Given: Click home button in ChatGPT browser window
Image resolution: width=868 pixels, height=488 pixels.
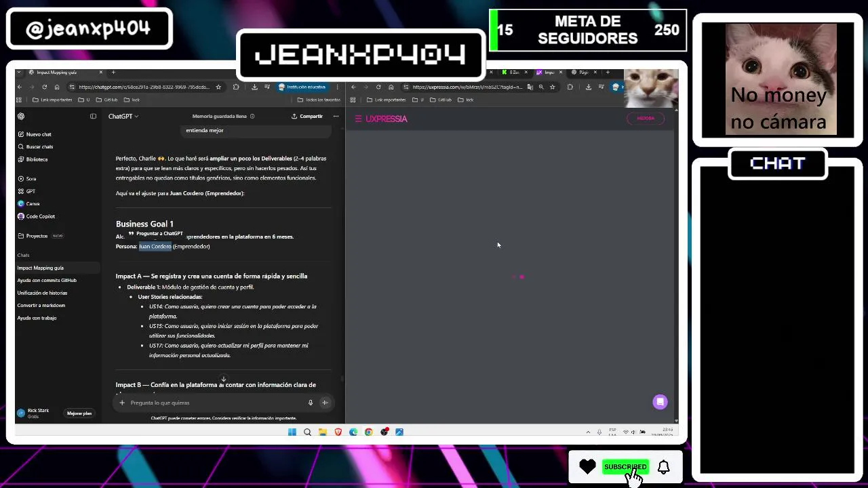Looking at the screenshot, I should [x=56, y=87].
